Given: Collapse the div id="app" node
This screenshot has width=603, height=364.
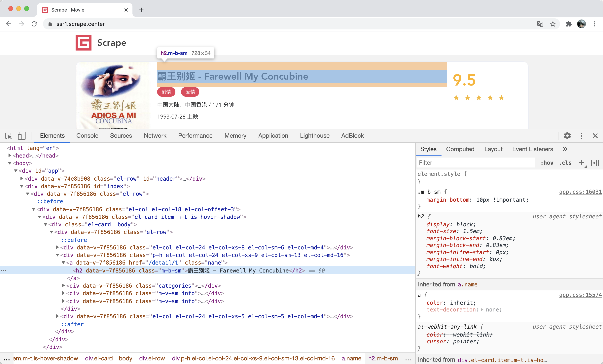Looking at the screenshot, I should (16, 171).
